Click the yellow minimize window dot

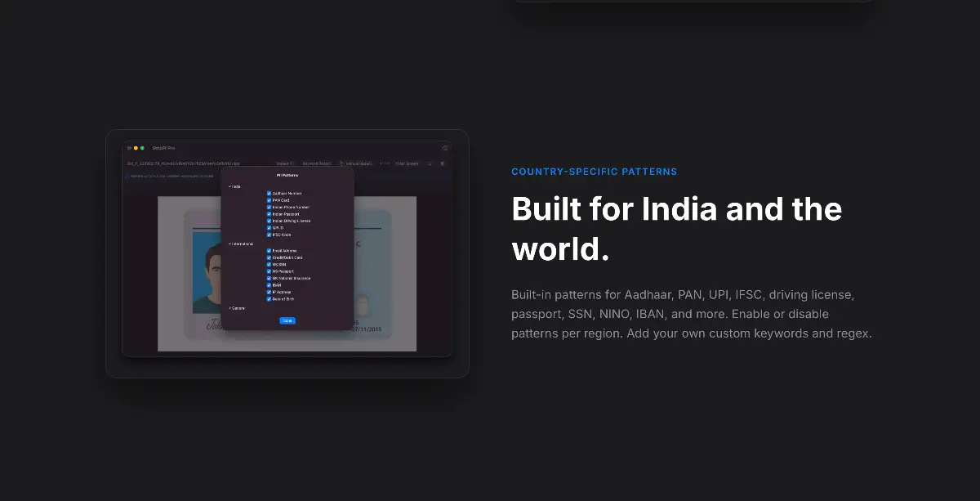coord(136,148)
